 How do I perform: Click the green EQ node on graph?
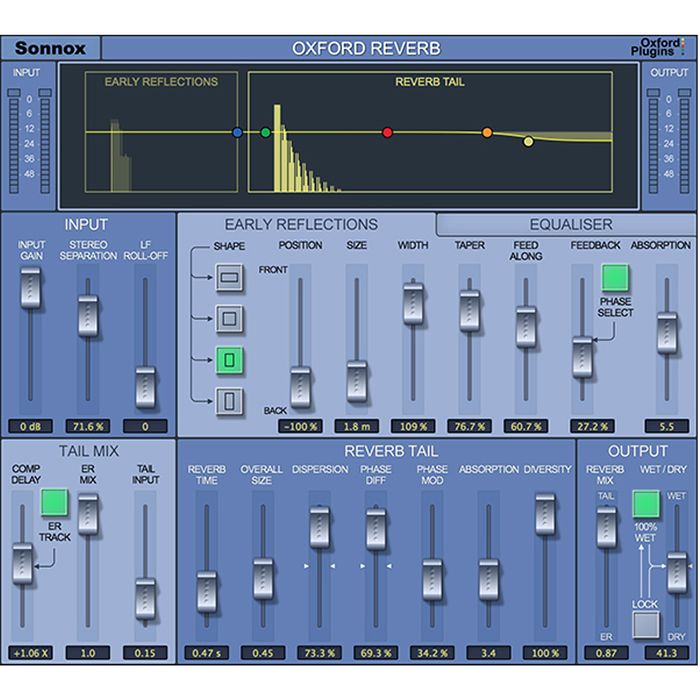pyautogui.click(x=265, y=132)
